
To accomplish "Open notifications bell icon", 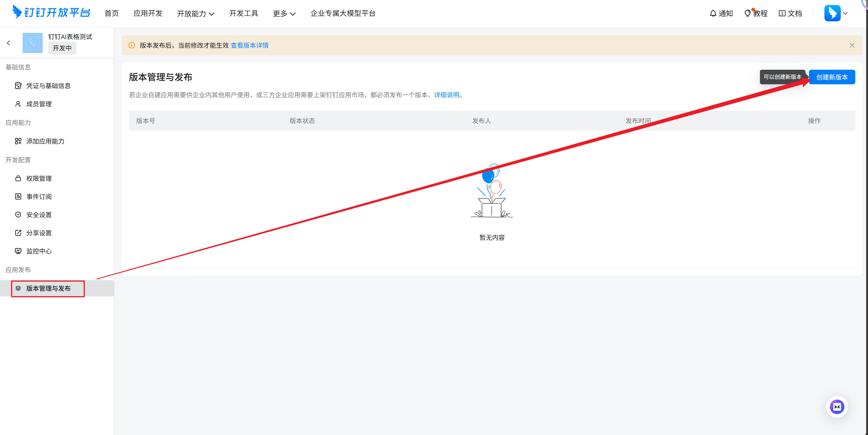I will click(x=713, y=13).
